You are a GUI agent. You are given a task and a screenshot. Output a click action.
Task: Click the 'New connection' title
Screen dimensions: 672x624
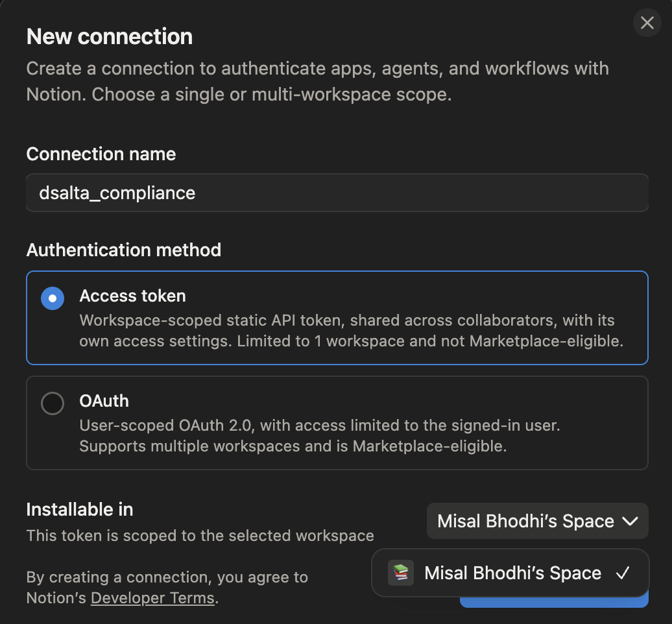coord(110,36)
